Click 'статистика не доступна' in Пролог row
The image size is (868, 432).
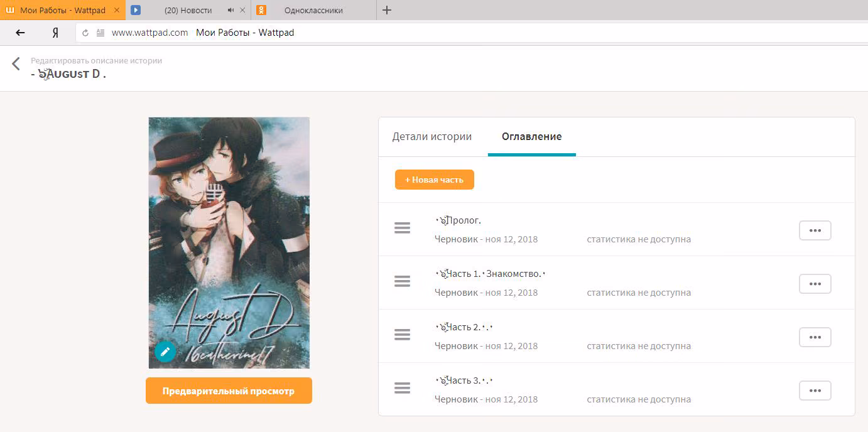click(x=639, y=239)
